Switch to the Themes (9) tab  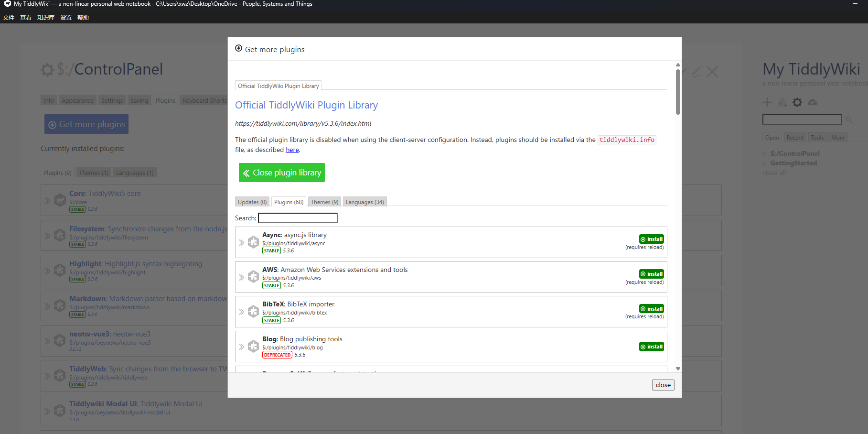(x=324, y=202)
